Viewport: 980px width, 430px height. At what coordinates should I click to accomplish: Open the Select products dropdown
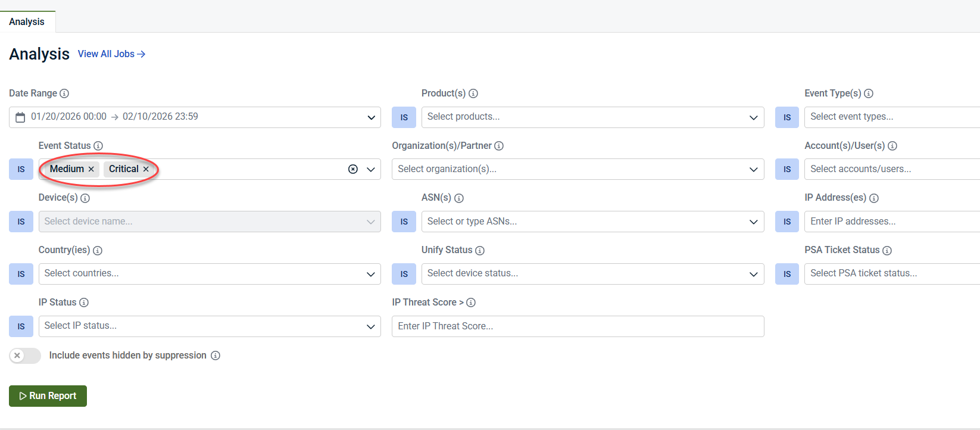pos(592,117)
